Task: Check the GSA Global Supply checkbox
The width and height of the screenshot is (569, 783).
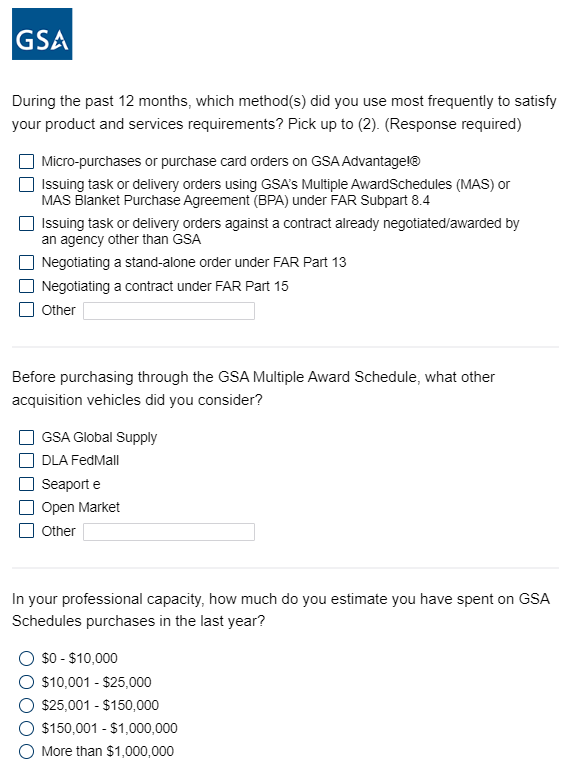Action: pyautogui.click(x=26, y=437)
